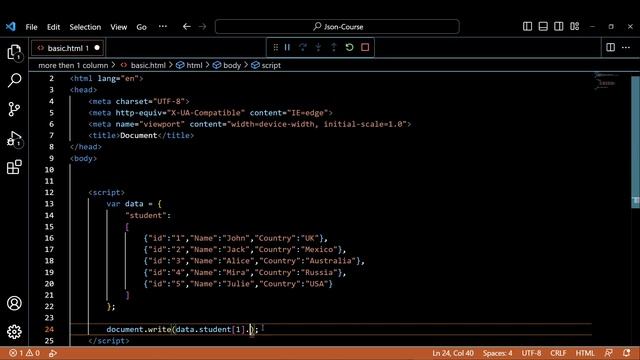Open the Run and Debug view
This screenshot has width=640, height=360.
click(x=14, y=139)
